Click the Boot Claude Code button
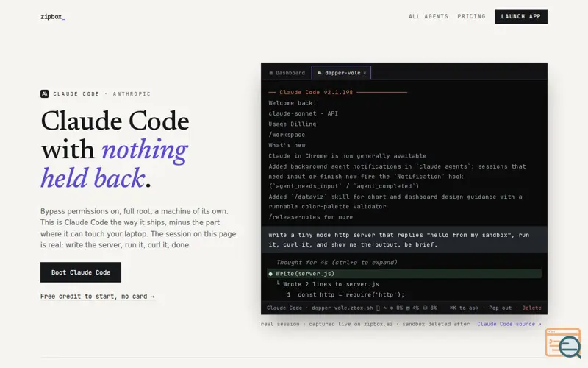The height and width of the screenshot is (368, 588). [x=81, y=272]
